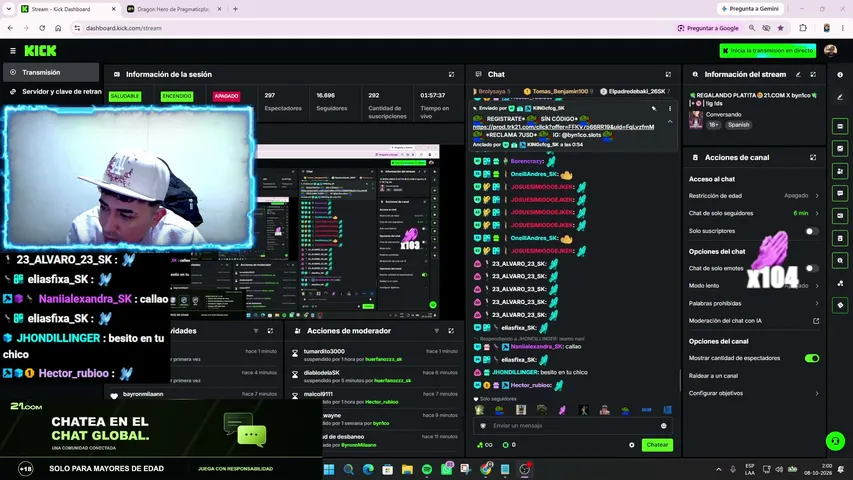This screenshot has height=480, width=853.
Task: Click the magnifier icon in the right sidebar
Action: (x=840, y=261)
